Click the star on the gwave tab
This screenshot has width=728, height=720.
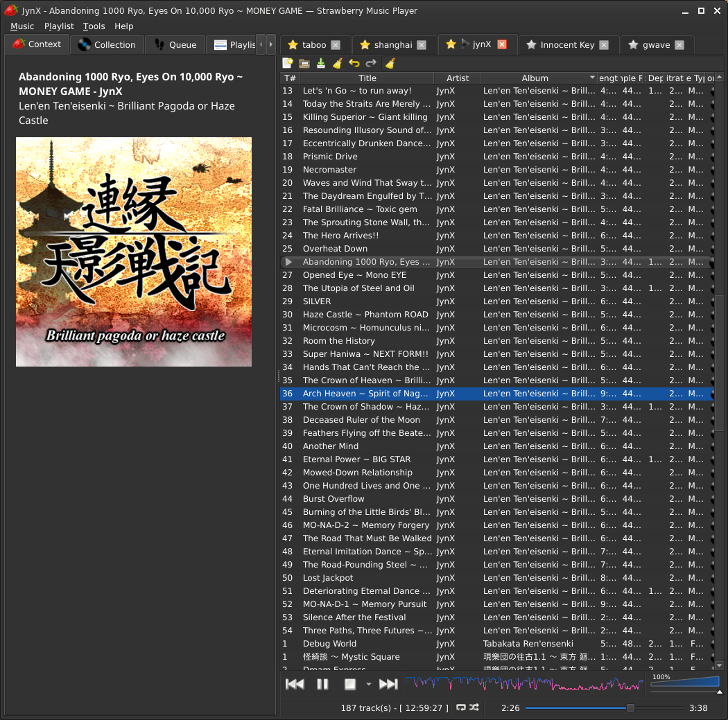tap(633, 45)
